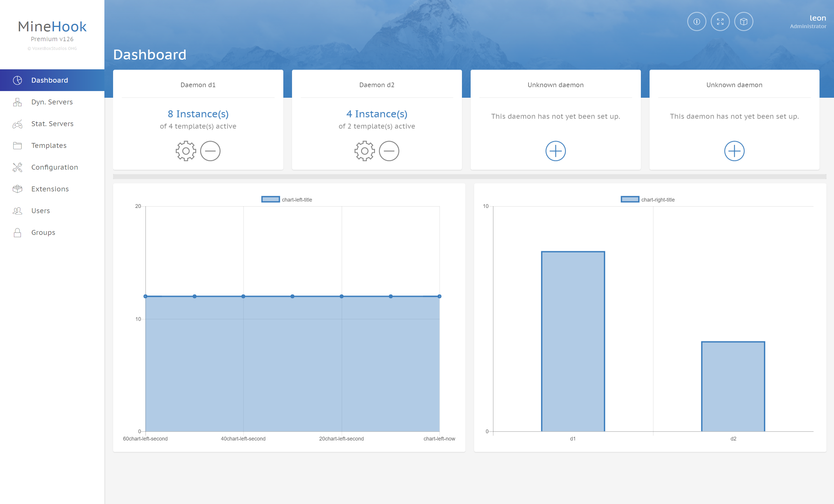Viewport: 834px width, 504px height.
Task: Open the Configuration section
Action: point(55,167)
